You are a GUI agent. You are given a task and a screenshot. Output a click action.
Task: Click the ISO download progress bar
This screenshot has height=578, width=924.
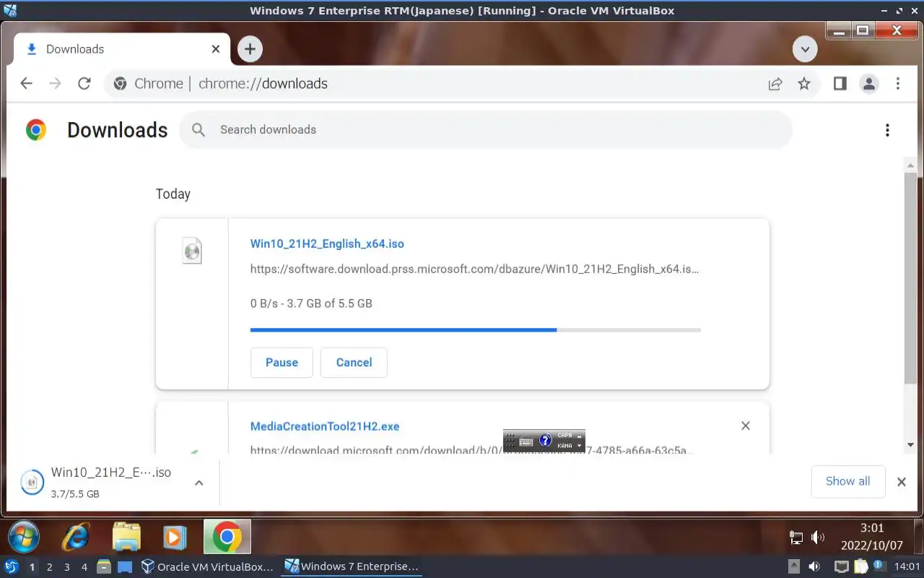[476, 329]
